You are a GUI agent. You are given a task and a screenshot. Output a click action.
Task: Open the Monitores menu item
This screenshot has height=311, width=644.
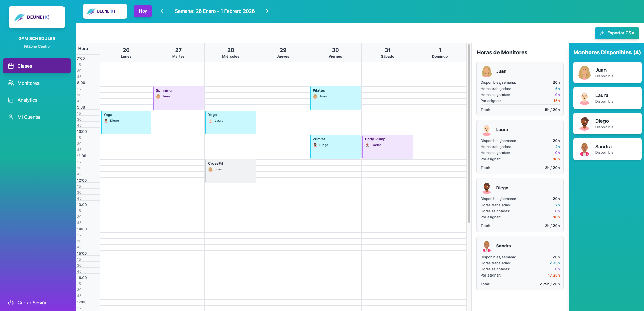pyautogui.click(x=28, y=83)
